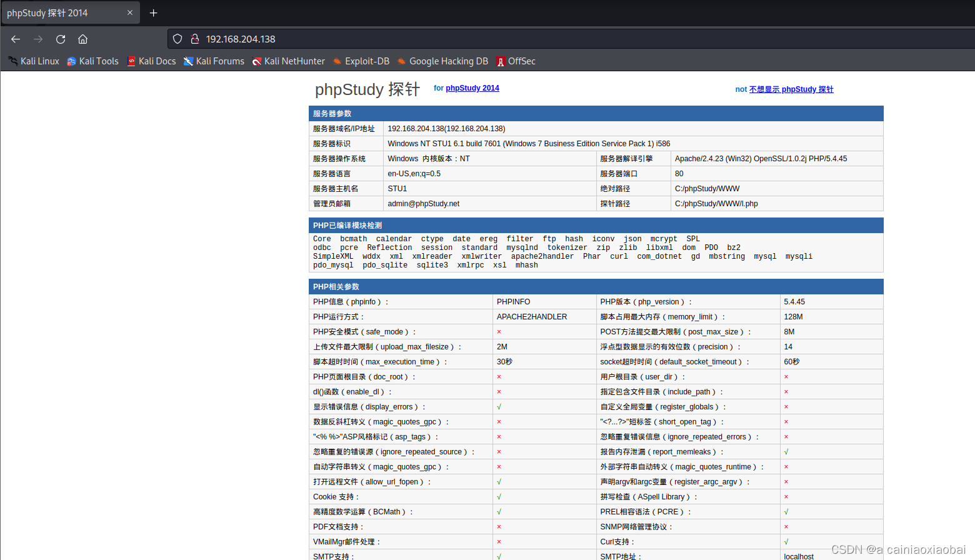Open the OffSec bookmark
Screen dimensions: 975x560
point(516,61)
